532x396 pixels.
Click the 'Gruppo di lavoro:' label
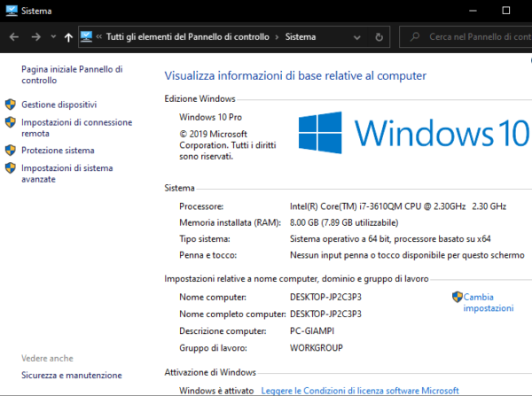pyautogui.click(x=213, y=348)
